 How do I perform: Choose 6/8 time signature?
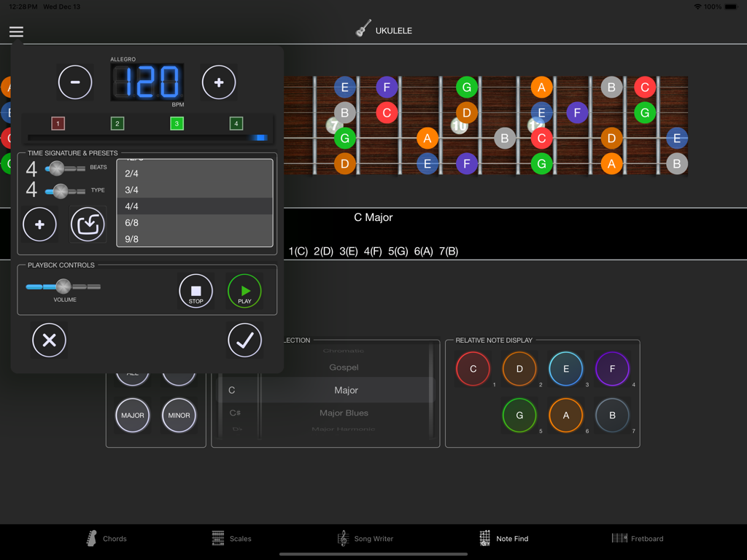pyautogui.click(x=195, y=222)
